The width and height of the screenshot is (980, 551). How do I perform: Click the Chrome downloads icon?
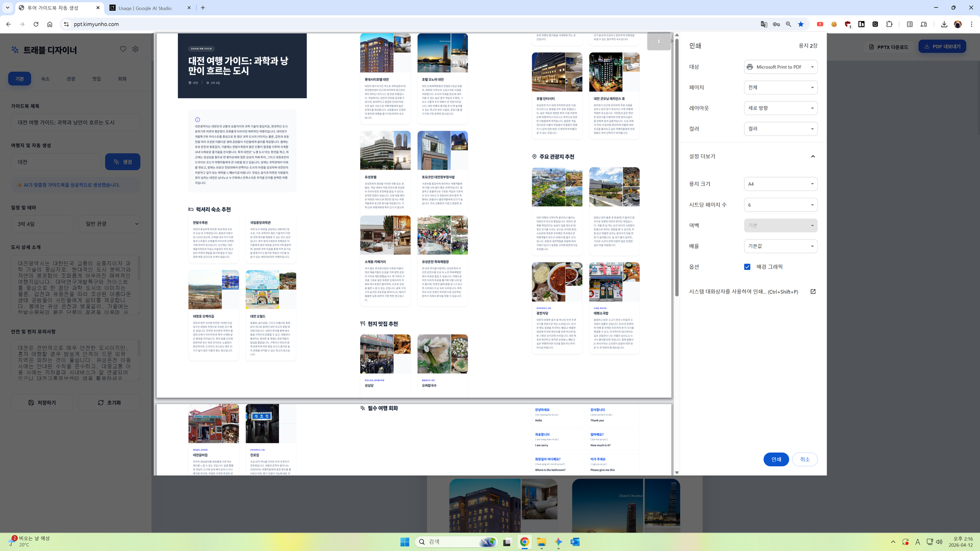[x=944, y=24]
